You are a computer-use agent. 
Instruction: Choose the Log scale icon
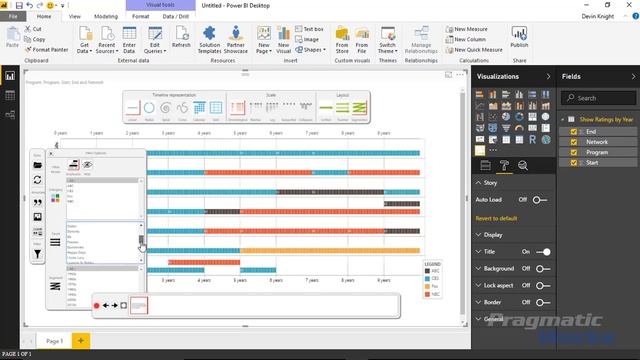(272, 108)
